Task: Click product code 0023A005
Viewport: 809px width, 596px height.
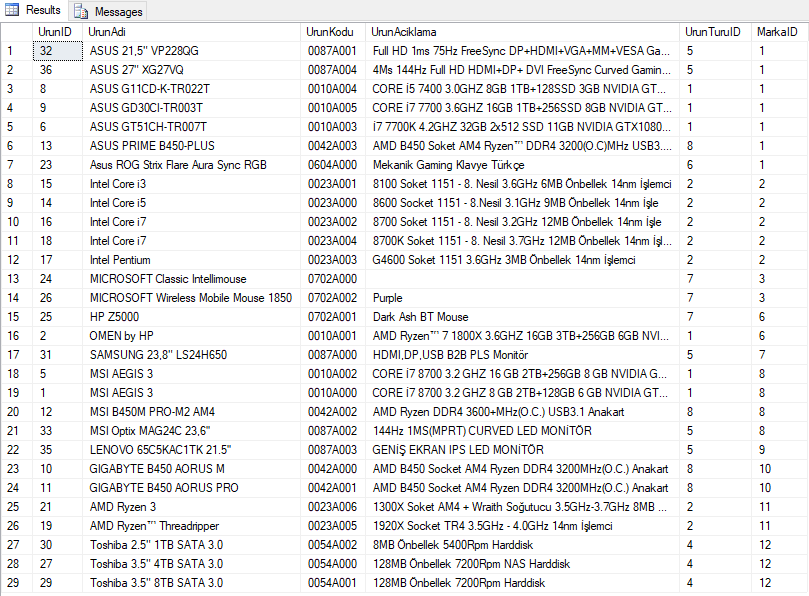Action: tap(333, 526)
